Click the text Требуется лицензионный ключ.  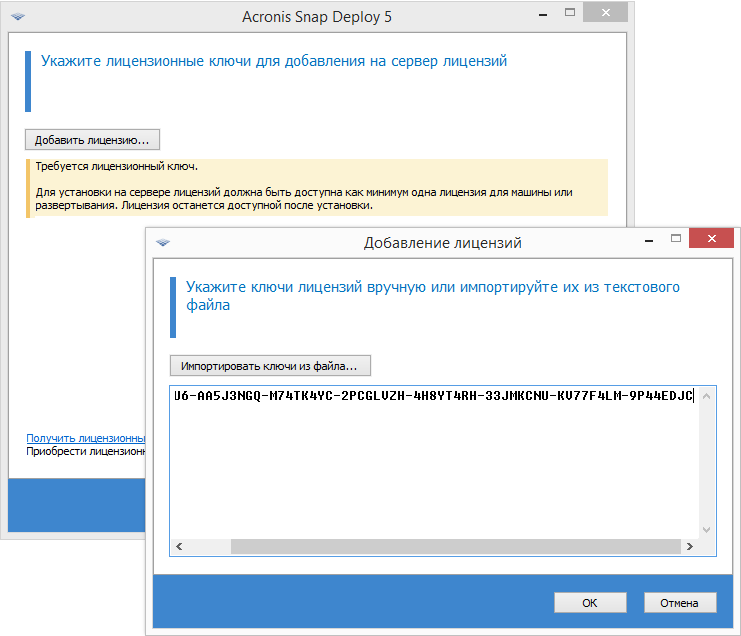[117, 166]
